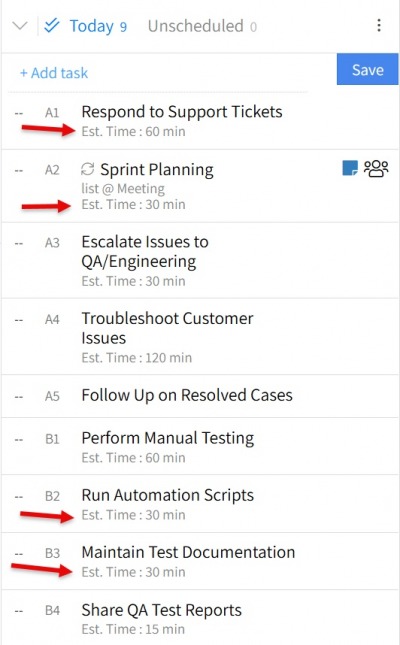Image resolution: width=400 pixels, height=645 pixels.
Task: Open status dashes for Sprint Planning
Action: [19, 170]
